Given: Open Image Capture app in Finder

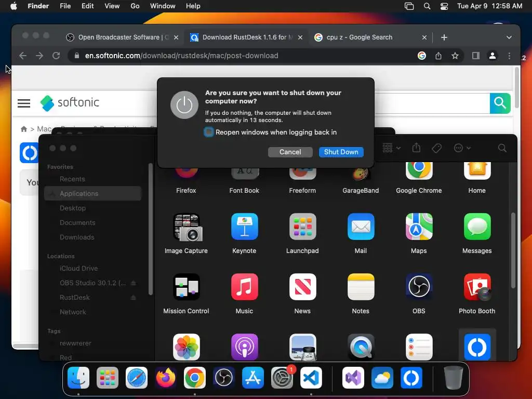Looking at the screenshot, I should (x=187, y=228).
